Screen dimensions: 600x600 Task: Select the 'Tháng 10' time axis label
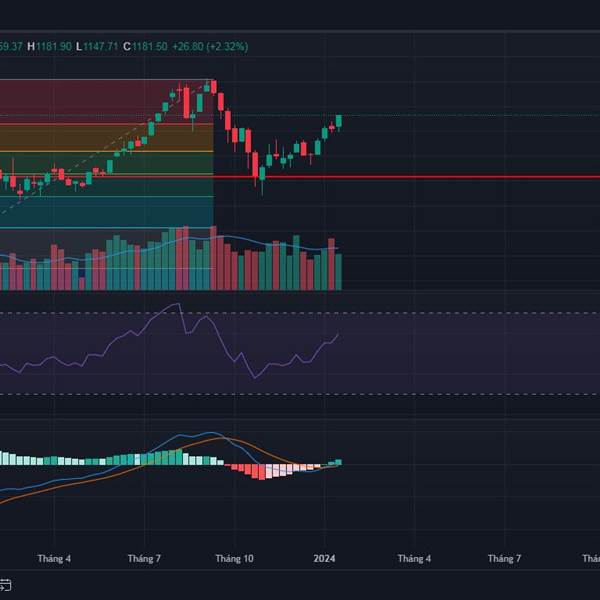(234, 559)
